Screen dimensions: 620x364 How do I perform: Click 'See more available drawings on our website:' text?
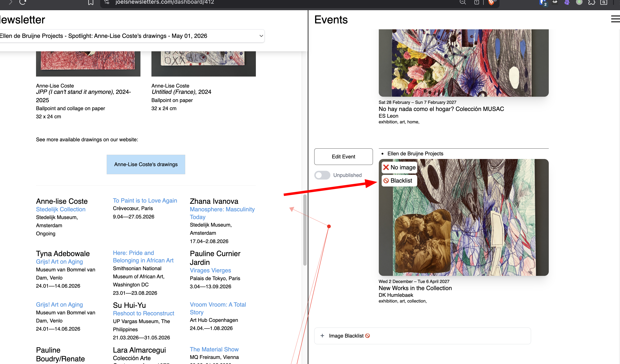(87, 139)
